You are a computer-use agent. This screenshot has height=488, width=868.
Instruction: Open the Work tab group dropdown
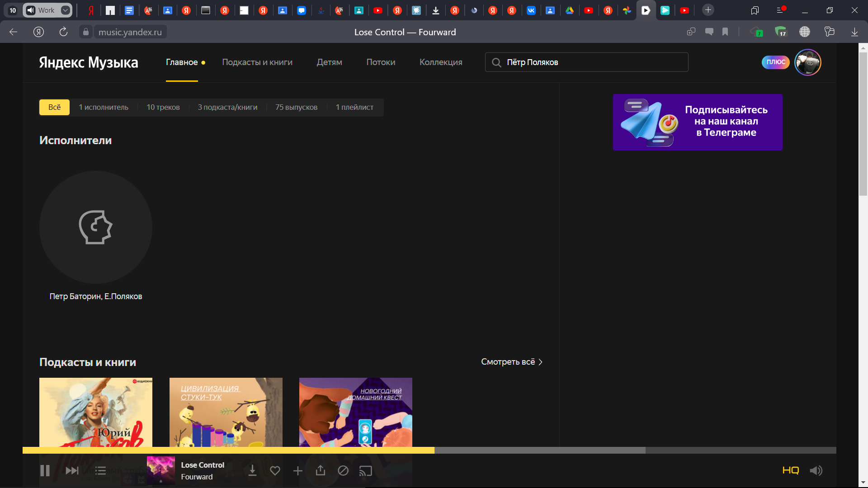point(66,10)
